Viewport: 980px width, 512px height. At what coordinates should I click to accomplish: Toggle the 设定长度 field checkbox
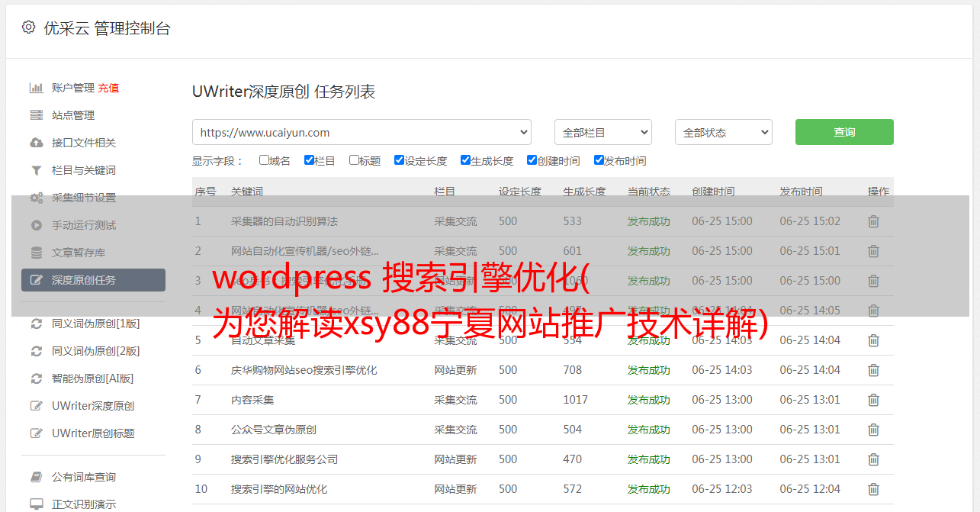pos(399,160)
